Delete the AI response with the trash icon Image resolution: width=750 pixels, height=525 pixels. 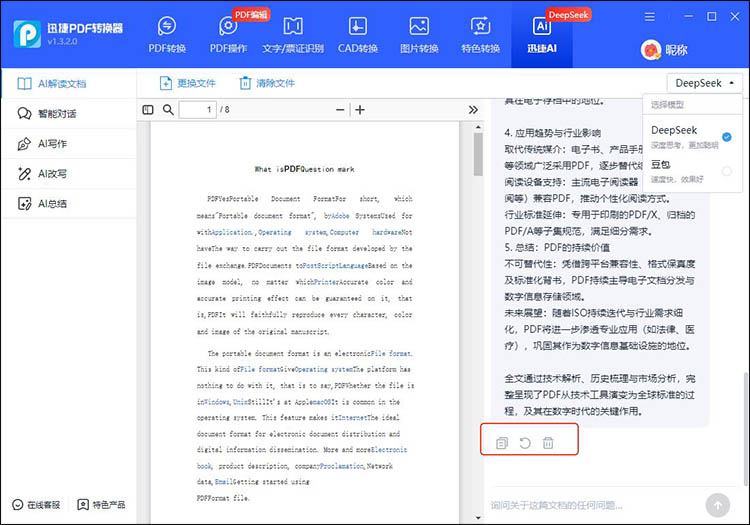[548, 442]
